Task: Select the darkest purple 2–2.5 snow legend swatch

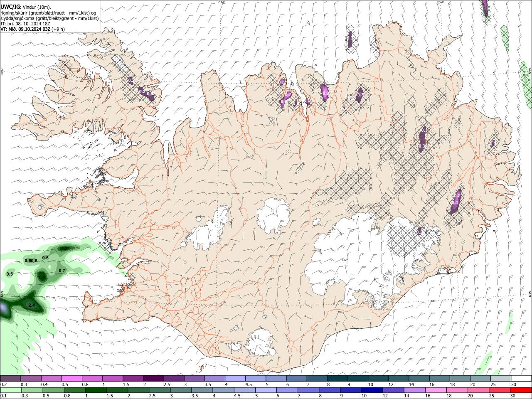Action: tap(153, 378)
